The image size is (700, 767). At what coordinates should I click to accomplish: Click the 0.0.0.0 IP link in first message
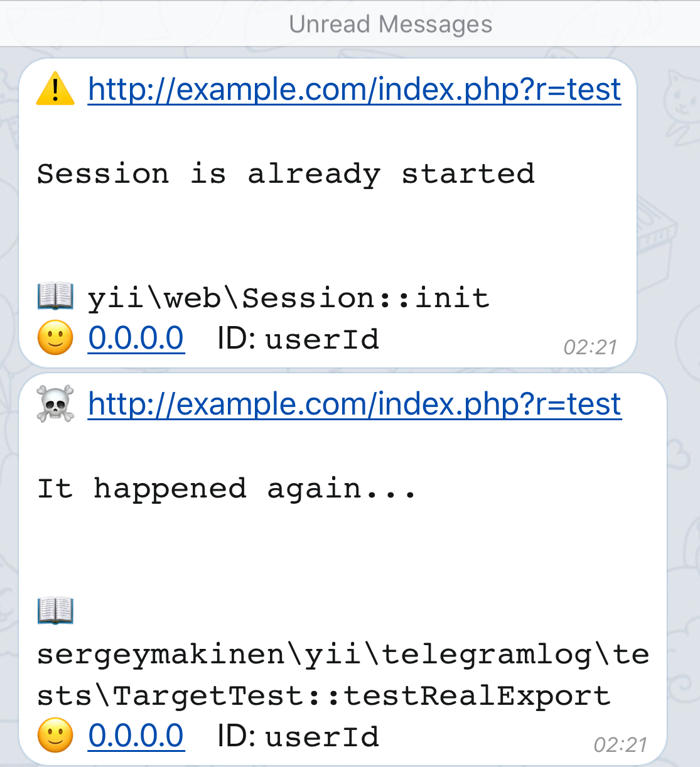tap(136, 339)
